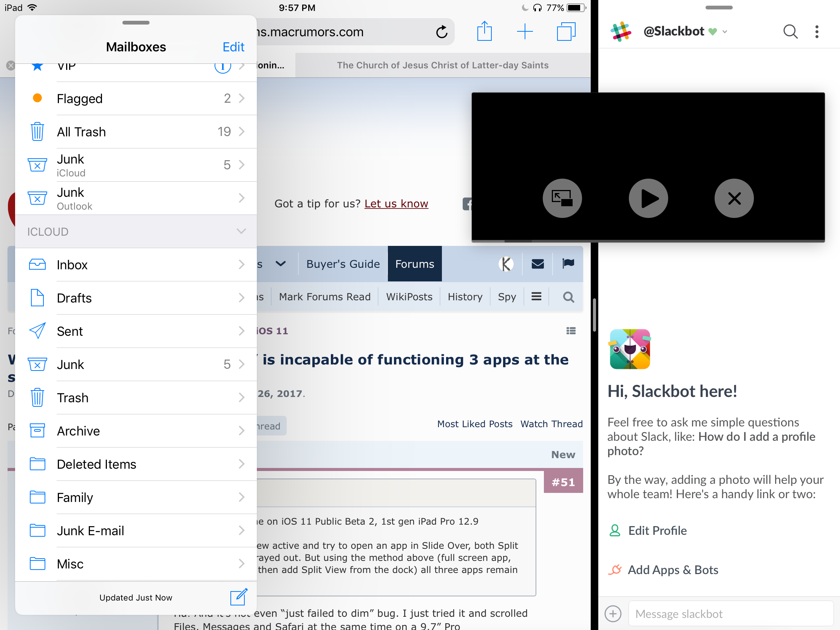Screen dimensions: 840x630
Task: Open Buyer's Guide menu item
Action: coord(343,264)
